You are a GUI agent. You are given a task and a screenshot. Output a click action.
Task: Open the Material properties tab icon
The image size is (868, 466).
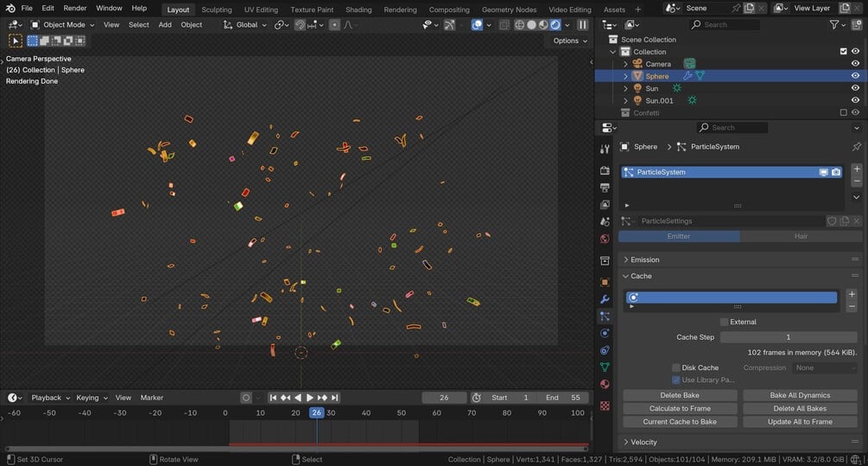click(605, 384)
